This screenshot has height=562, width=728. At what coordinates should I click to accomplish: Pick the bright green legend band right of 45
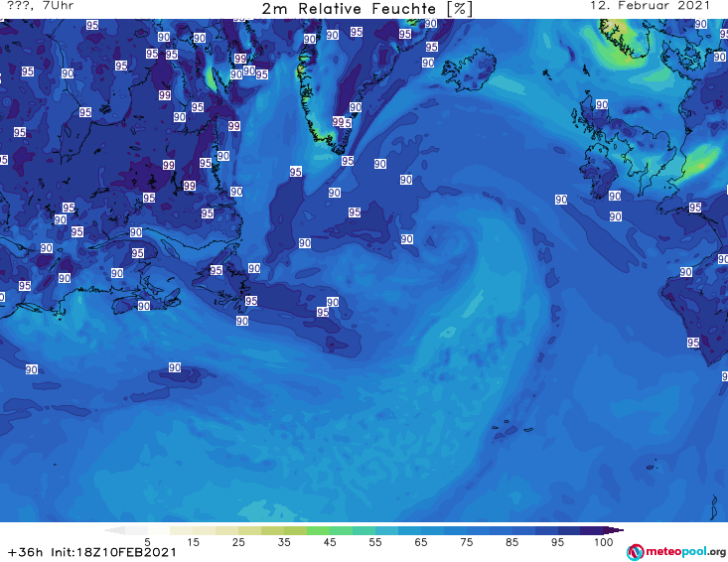[x=341, y=530]
